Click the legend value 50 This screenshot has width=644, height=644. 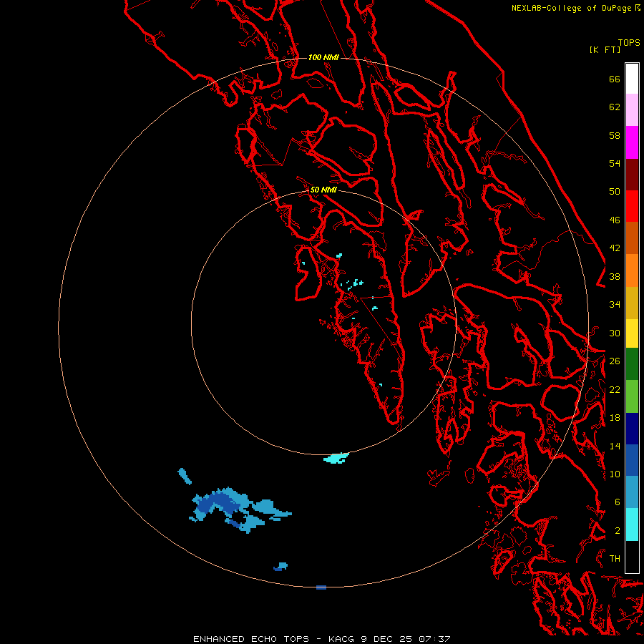coord(615,191)
